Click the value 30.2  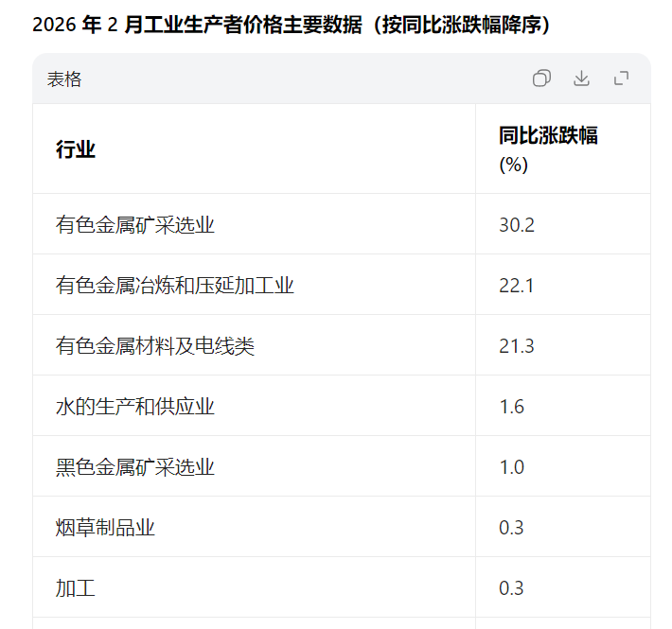coord(517,225)
